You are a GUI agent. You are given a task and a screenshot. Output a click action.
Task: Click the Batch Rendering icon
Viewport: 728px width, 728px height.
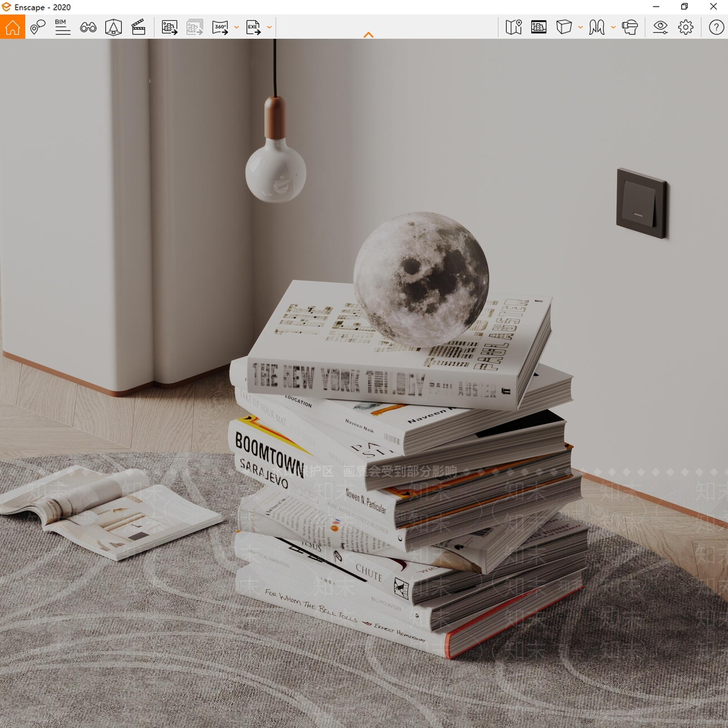195,27
